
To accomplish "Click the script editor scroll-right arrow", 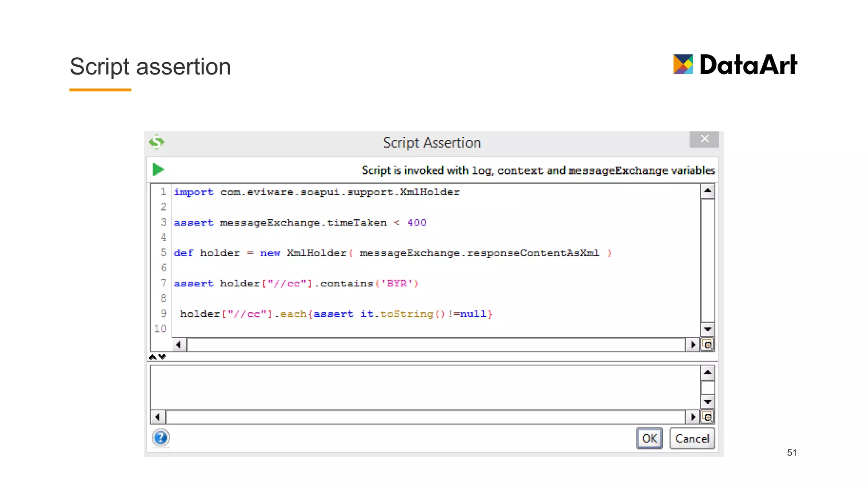I will [693, 344].
